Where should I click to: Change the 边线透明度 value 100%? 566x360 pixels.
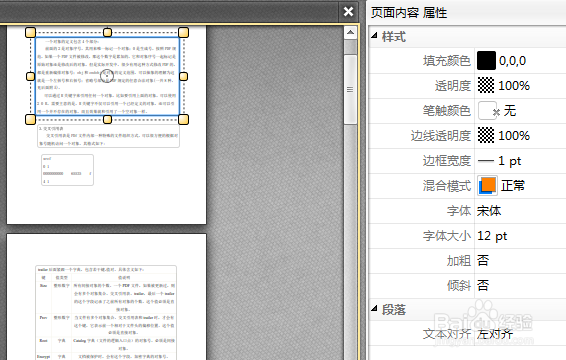tap(514, 136)
